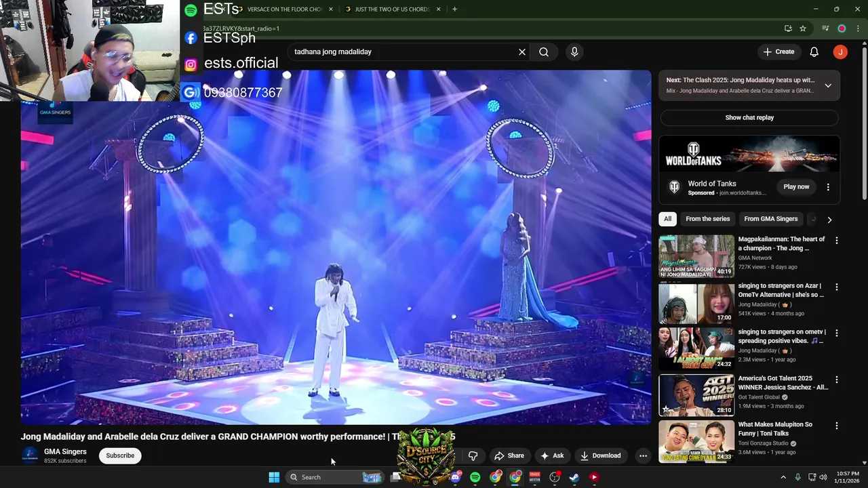Viewport: 868px width, 488px height.
Task: Open Windows Start menu
Action: coord(274,477)
